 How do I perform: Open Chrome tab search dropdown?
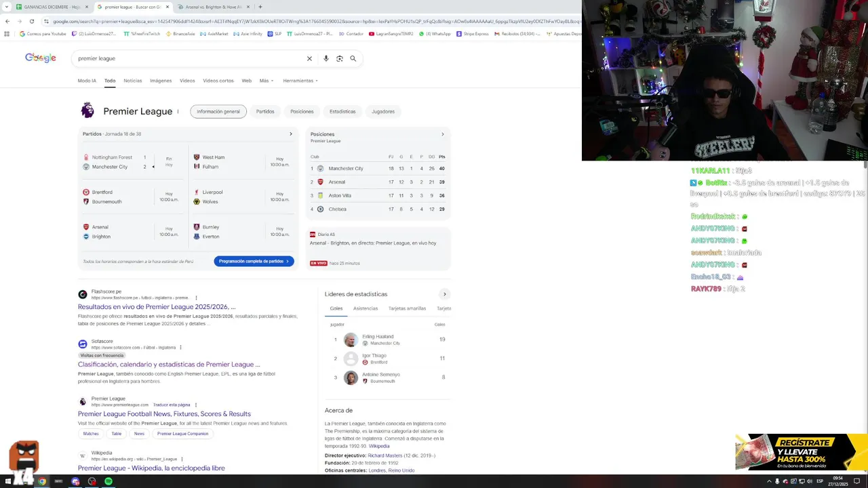tap(7, 7)
